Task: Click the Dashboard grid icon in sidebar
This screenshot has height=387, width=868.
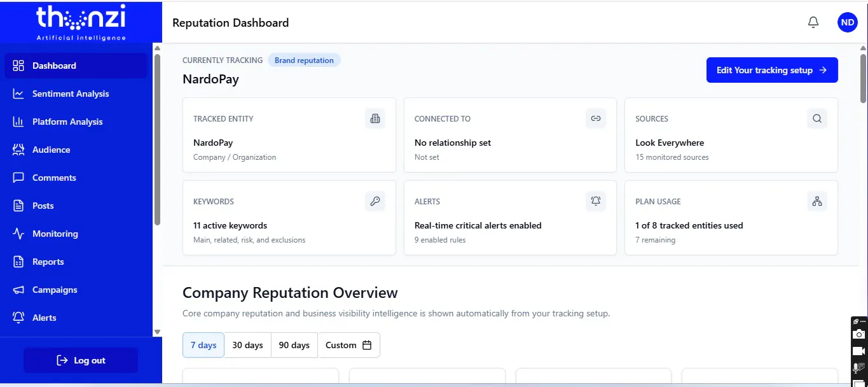Action: point(18,66)
